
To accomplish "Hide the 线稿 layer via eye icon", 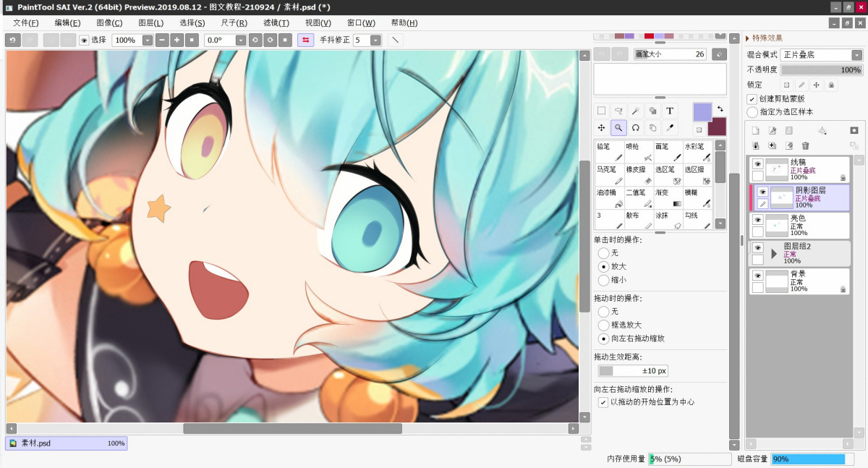I will 757,164.
